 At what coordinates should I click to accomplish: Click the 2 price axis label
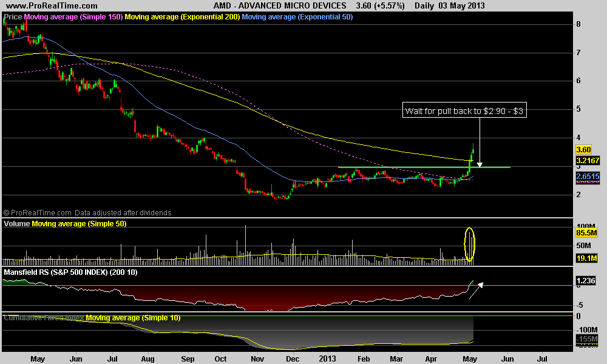click(x=578, y=195)
